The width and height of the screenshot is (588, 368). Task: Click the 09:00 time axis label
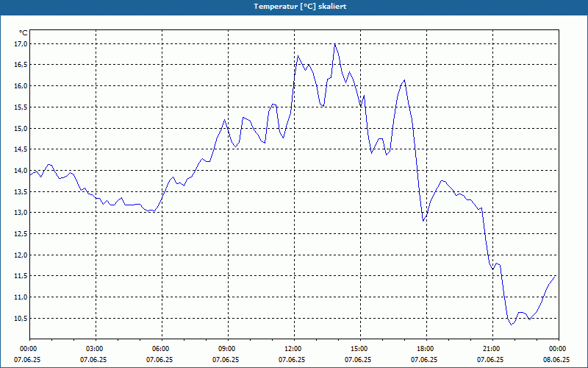point(229,349)
